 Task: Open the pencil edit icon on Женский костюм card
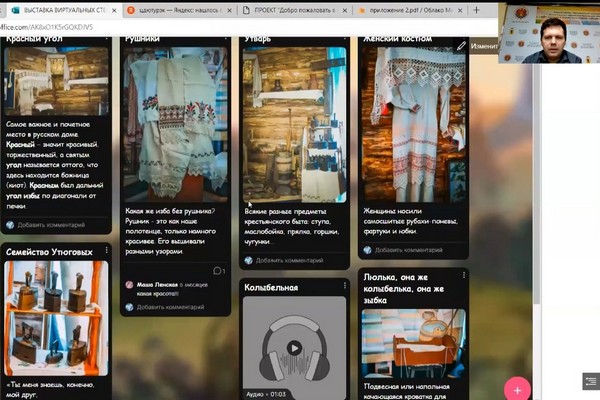pyautogui.click(x=461, y=46)
